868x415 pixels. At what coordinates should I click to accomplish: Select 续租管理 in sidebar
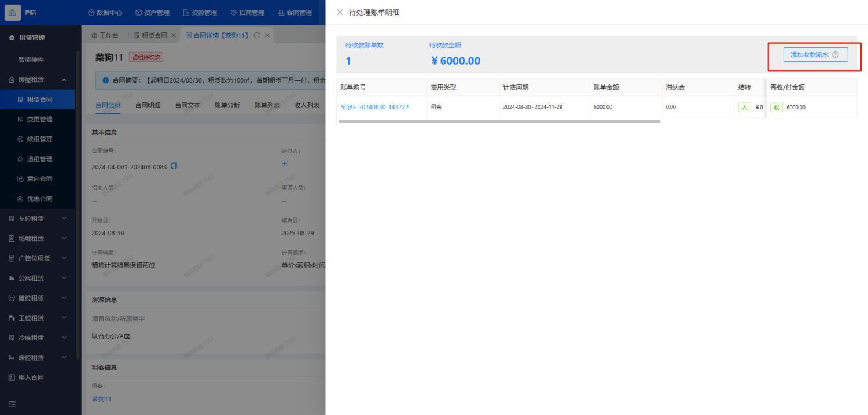click(x=38, y=139)
